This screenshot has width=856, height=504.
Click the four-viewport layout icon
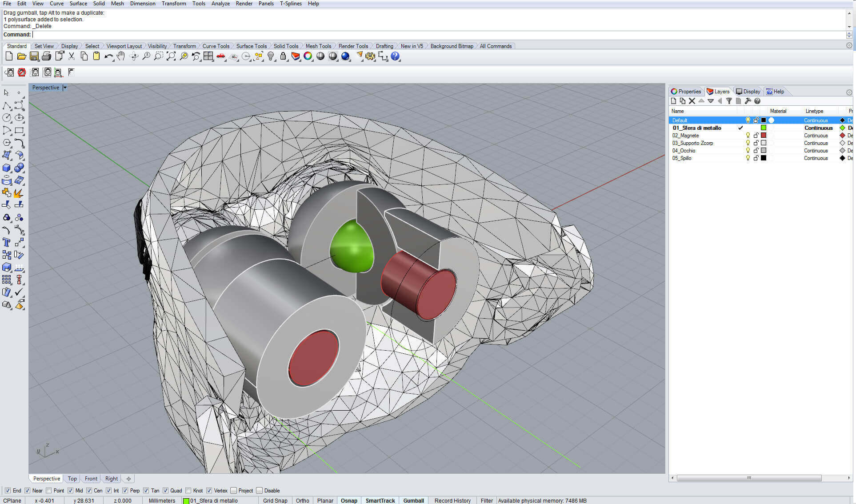coord(208,56)
